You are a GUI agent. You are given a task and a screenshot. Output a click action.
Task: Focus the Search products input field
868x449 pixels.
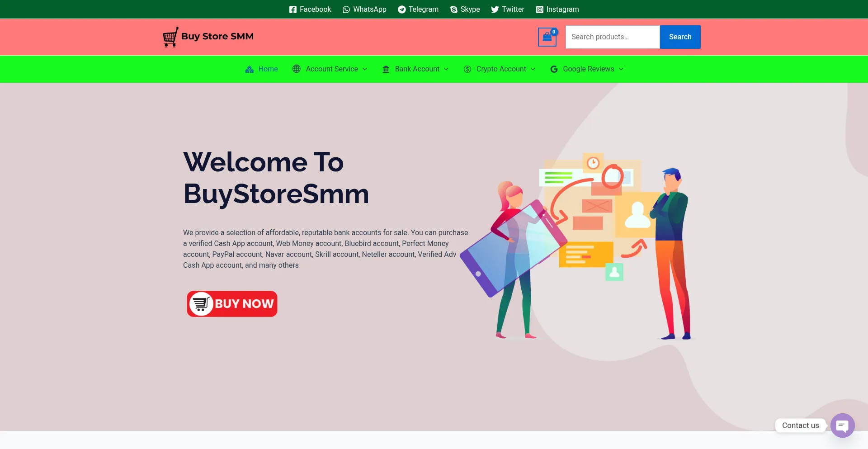click(613, 37)
